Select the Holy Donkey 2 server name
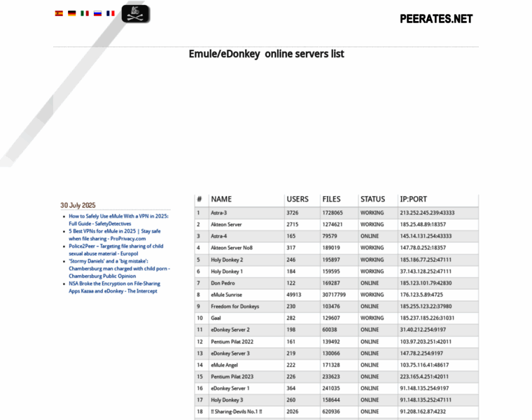 tap(227, 260)
